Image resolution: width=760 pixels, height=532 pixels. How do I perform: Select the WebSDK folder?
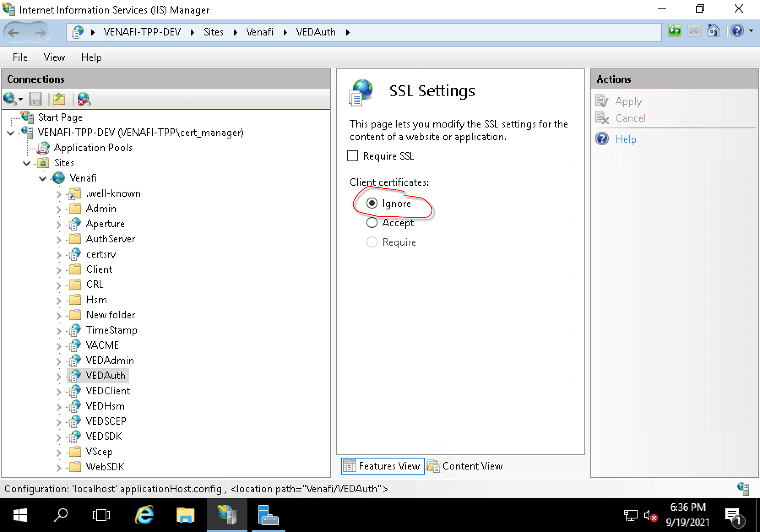pyautogui.click(x=105, y=467)
